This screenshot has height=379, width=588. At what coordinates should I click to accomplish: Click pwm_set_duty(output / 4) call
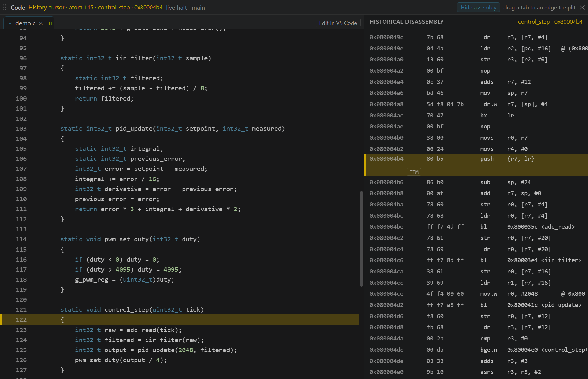click(121, 360)
